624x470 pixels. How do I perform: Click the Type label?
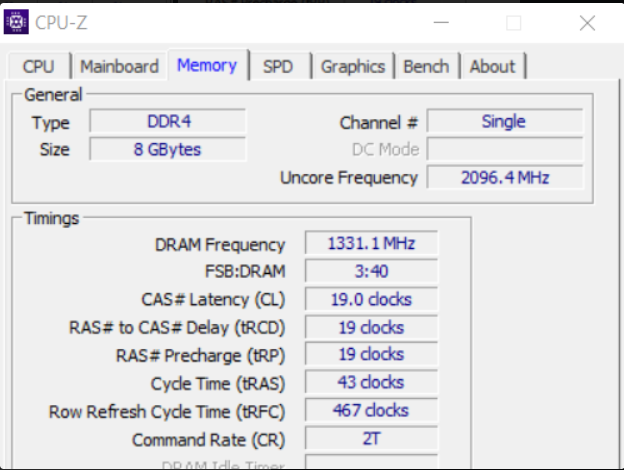(51, 123)
